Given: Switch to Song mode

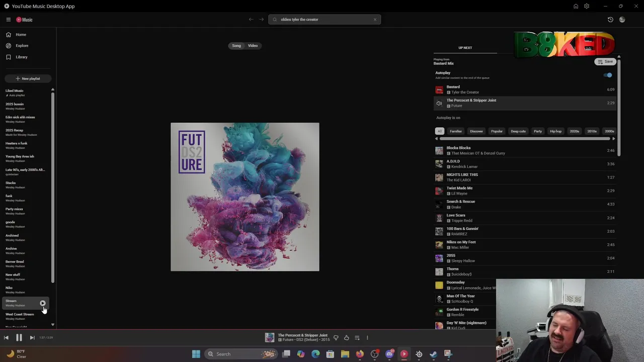Looking at the screenshot, I should pyautogui.click(x=236, y=46).
